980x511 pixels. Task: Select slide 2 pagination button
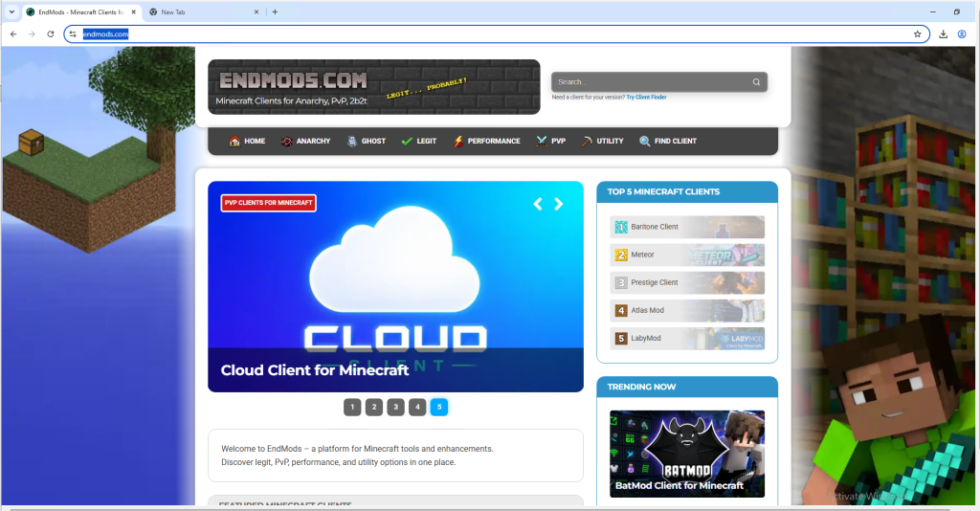(x=374, y=408)
